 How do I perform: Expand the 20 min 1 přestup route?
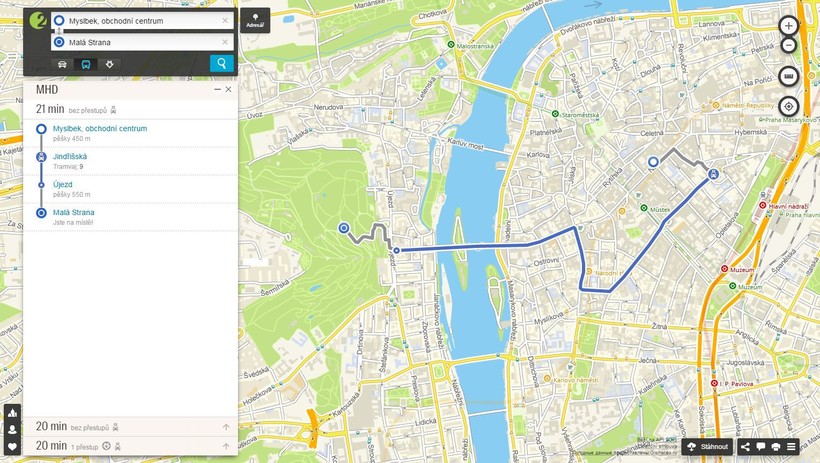(131, 446)
